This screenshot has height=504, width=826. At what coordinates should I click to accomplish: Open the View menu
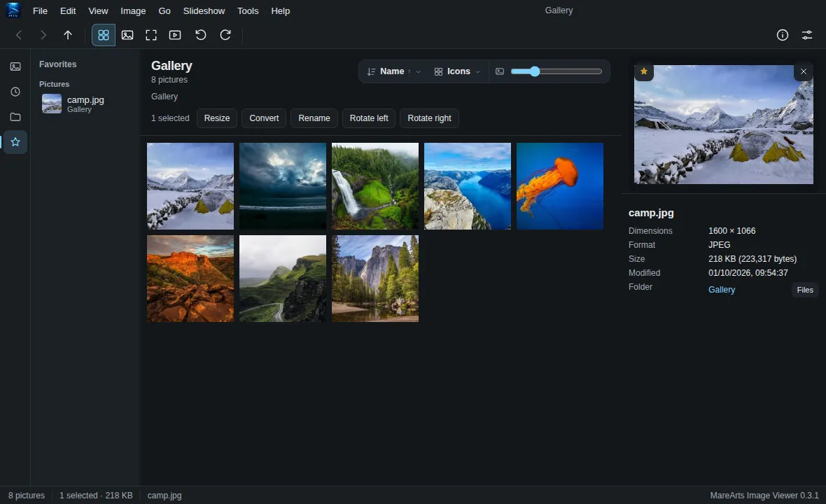[x=98, y=11]
